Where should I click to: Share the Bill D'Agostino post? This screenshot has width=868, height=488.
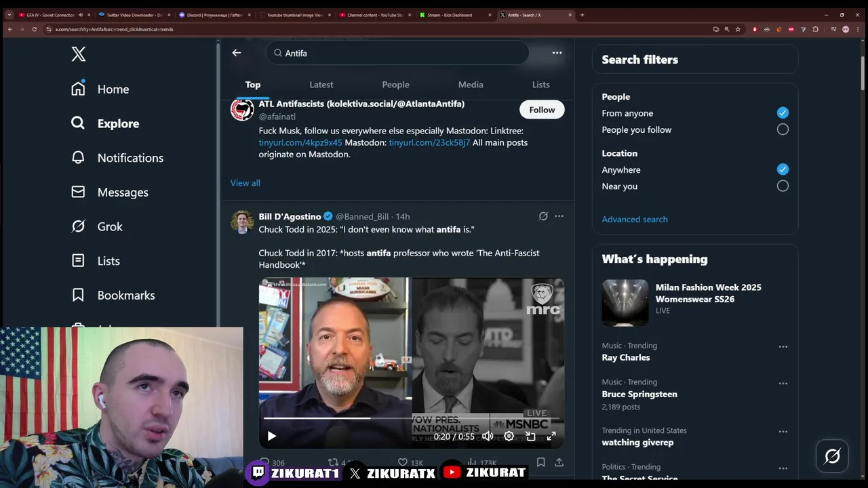[559, 462]
